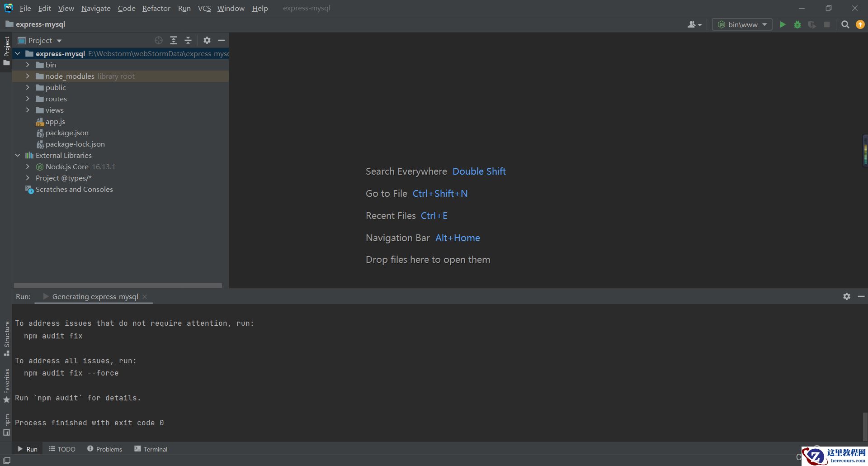The height and width of the screenshot is (466, 868).
Task: Click the Run console vertical scrollbar
Action: pos(865,426)
